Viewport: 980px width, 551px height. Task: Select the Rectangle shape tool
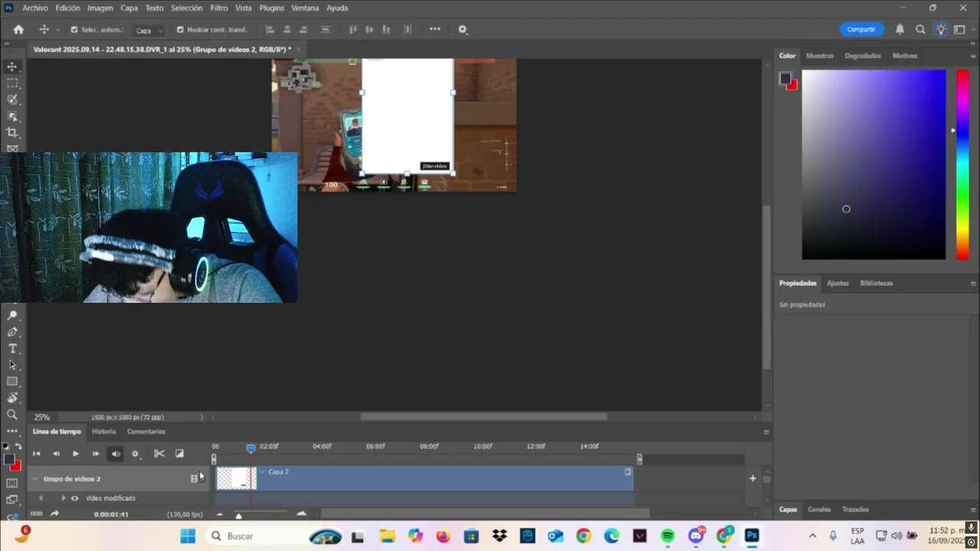tap(12, 381)
